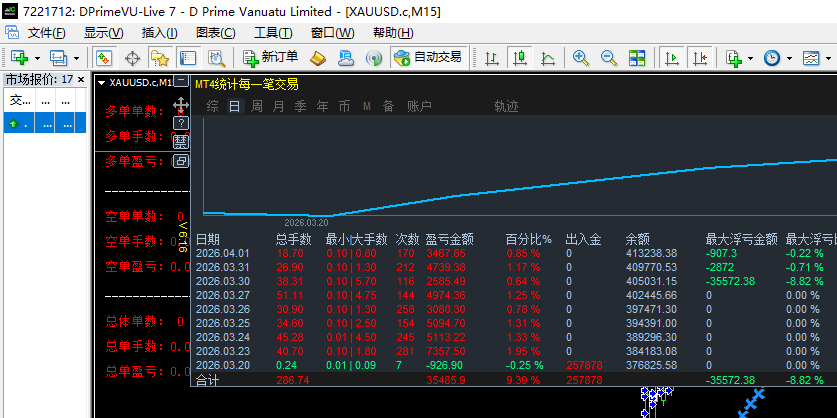Switch to bar chart view
Screen dimensions: 837x418
492,58
